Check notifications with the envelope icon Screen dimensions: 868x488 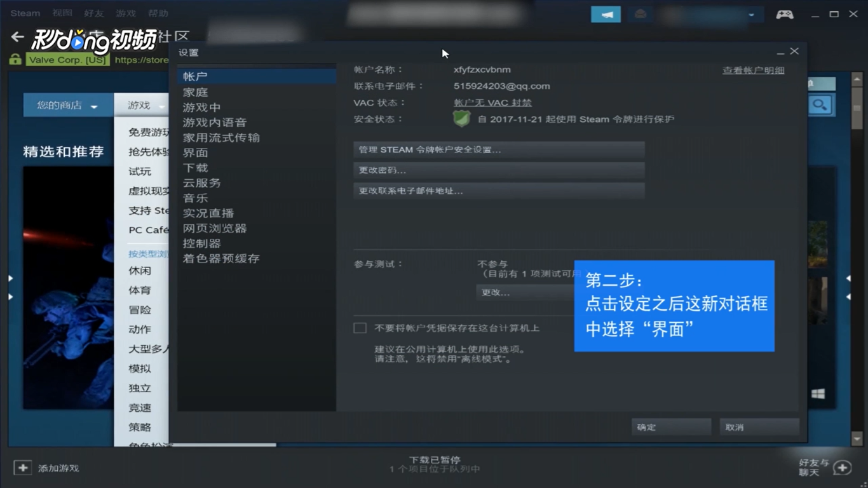640,13
